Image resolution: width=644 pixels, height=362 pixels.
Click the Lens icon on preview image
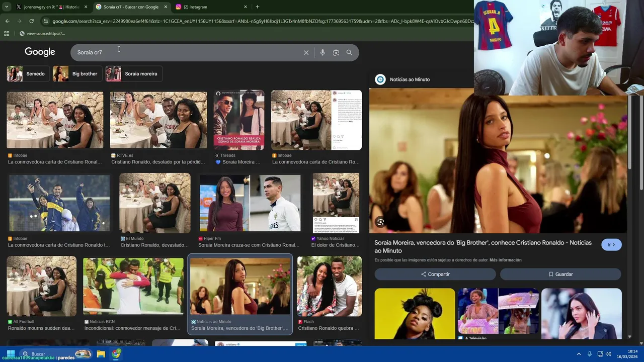click(x=380, y=222)
